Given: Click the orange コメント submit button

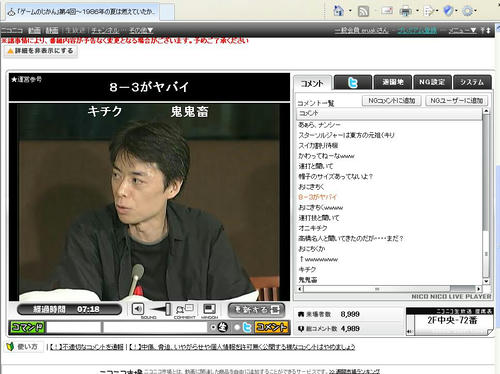Looking at the screenshot, I should [x=271, y=327].
